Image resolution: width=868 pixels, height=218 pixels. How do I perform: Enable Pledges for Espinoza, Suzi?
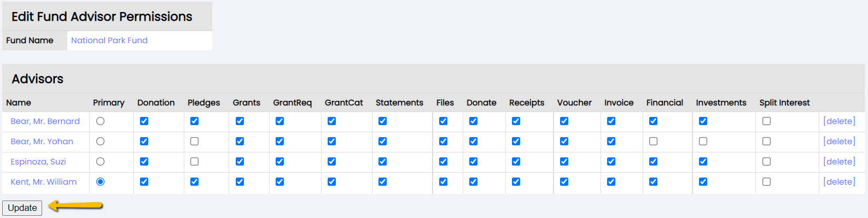point(194,162)
